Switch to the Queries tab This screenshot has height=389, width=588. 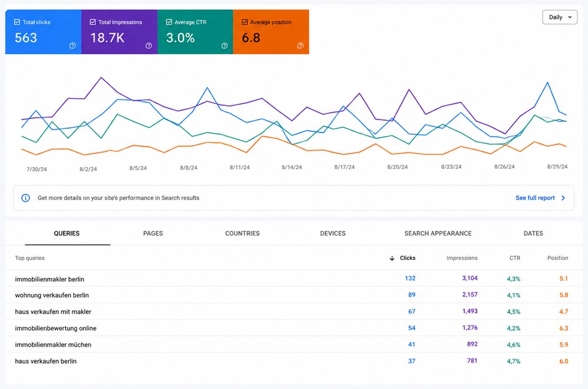pyautogui.click(x=67, y=233)
